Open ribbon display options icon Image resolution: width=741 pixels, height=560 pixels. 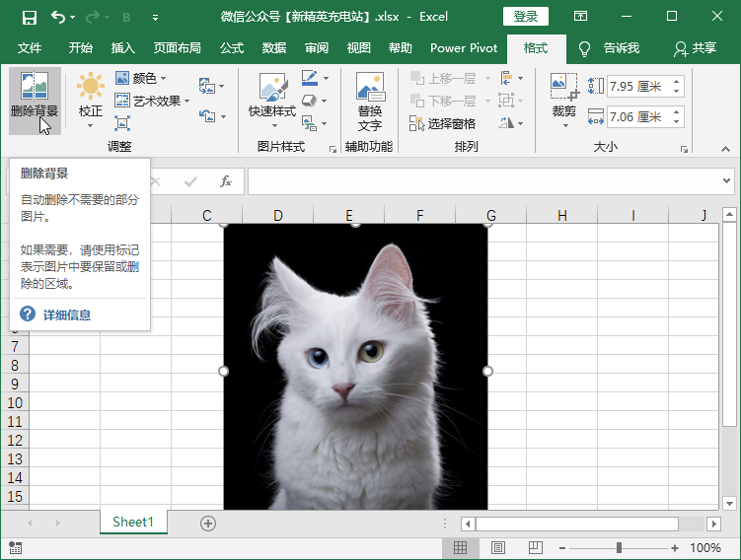[x=580, y=17]
